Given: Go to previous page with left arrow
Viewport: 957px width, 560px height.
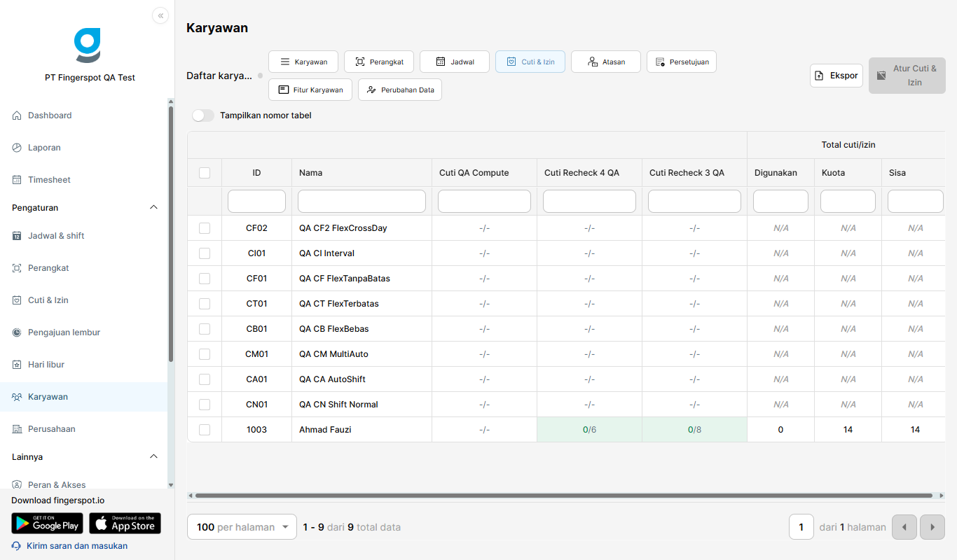Looking at the screenshot, I should [x=904, y=527].
